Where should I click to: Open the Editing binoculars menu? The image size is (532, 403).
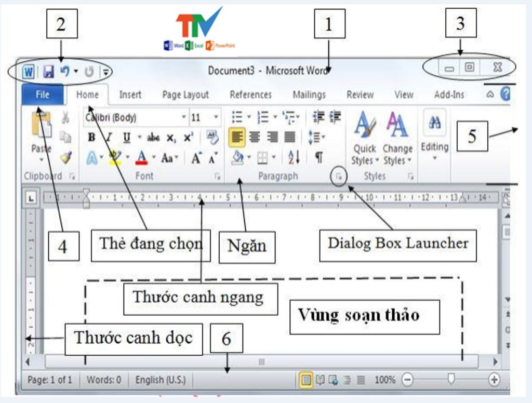pos(435,136)
